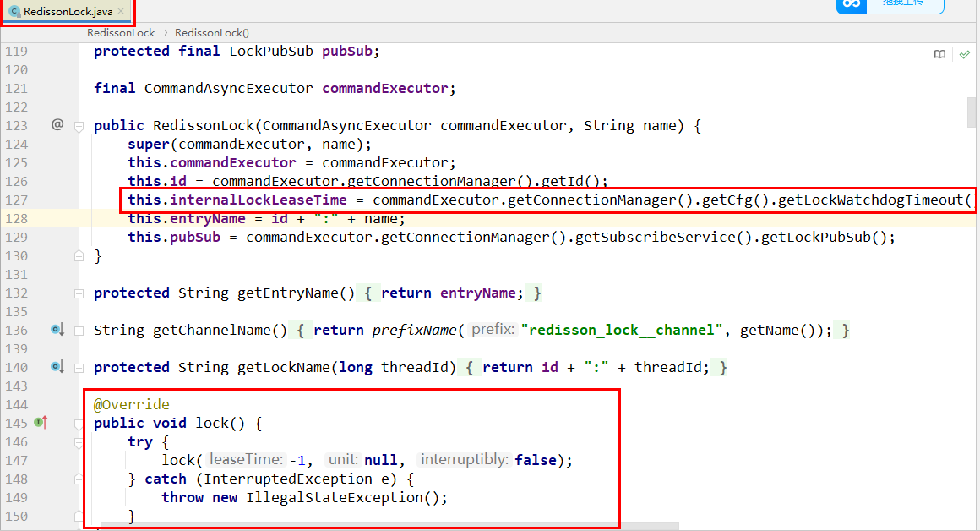The height and width of the screenshot is (531, 980).
Task: Click the @Override annotation on line 144
Action: [131, 405]
